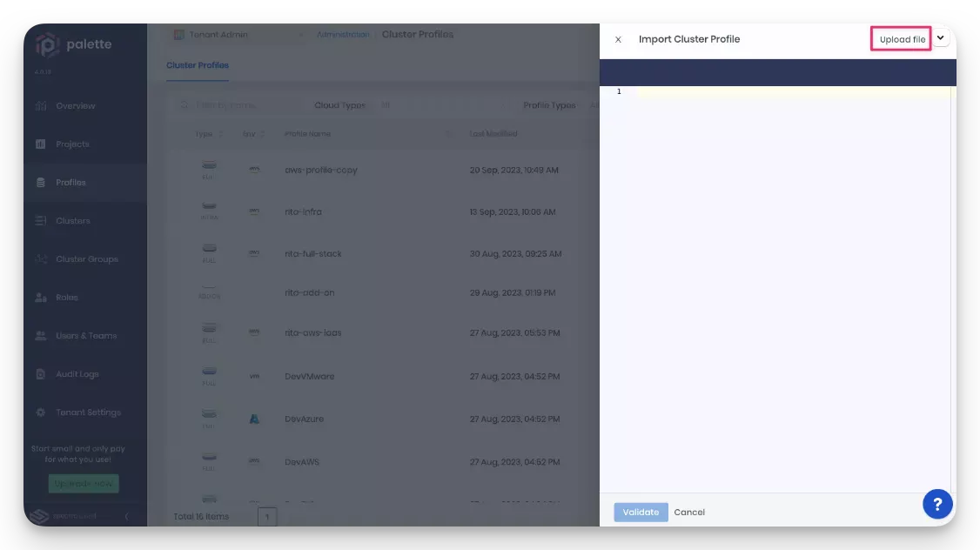Click the Filter by name field

226,104
